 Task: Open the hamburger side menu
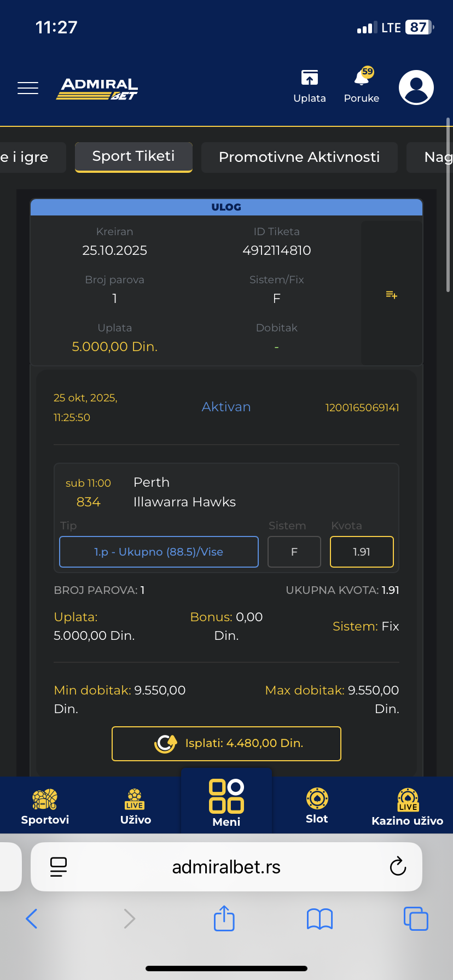[x=28, y=88]
